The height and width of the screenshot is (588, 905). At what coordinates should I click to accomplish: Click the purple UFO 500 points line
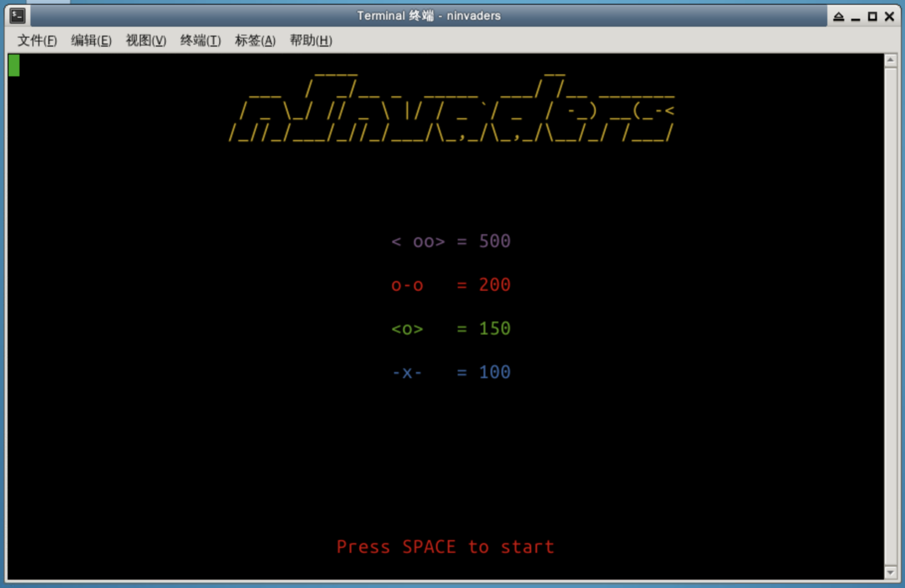(x=451, y=241)
